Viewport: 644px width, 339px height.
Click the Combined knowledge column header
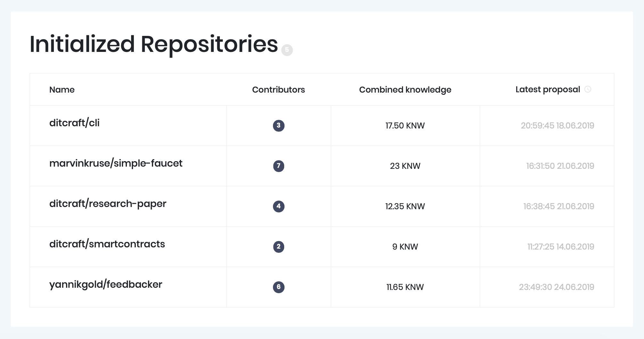tap(405, 90)
